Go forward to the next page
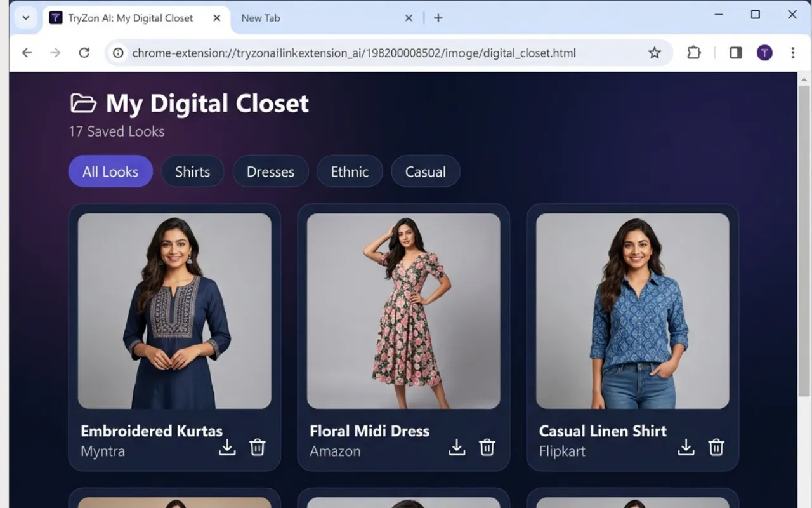This screenshot has height=508, width=812. pyautogui.click(x=55, y=53)
